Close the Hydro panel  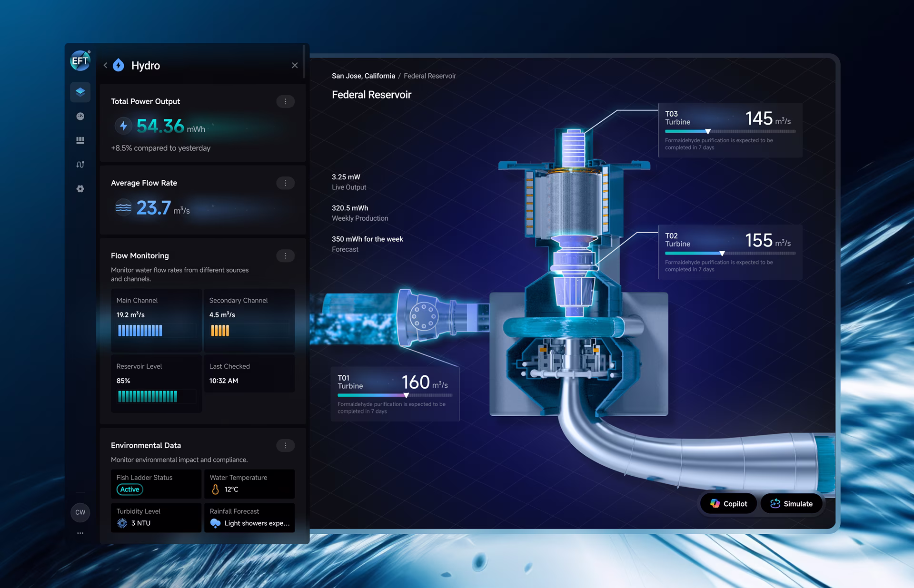[295, 66]
